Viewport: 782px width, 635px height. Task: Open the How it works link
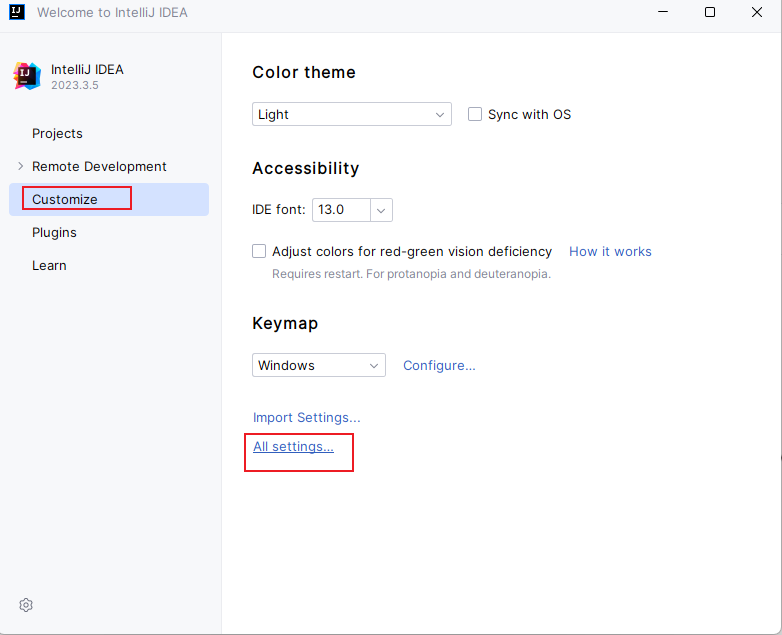click(610, 251)
